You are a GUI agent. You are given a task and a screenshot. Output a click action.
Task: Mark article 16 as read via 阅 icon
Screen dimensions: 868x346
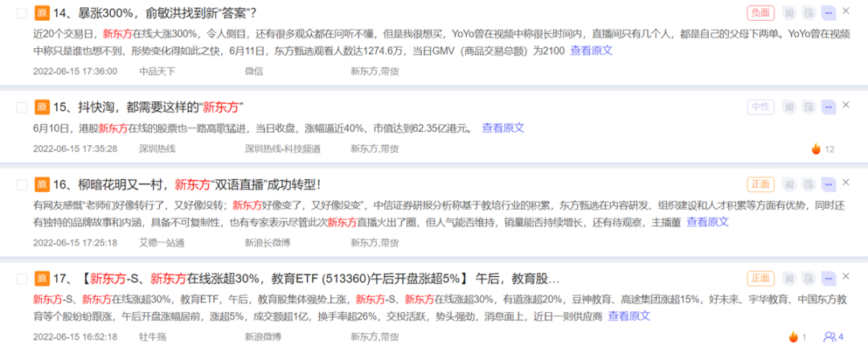789,184
